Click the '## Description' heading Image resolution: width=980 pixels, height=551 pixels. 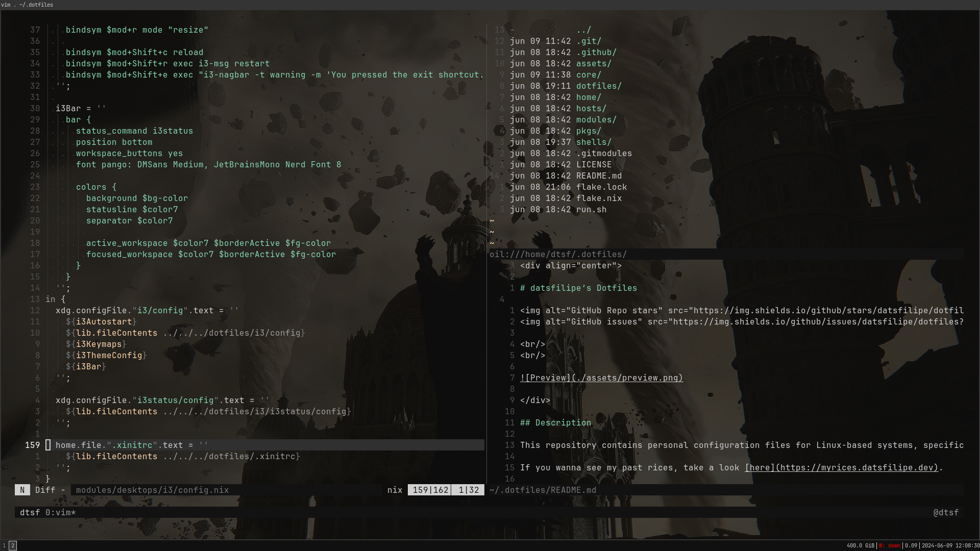pos(555,423)
